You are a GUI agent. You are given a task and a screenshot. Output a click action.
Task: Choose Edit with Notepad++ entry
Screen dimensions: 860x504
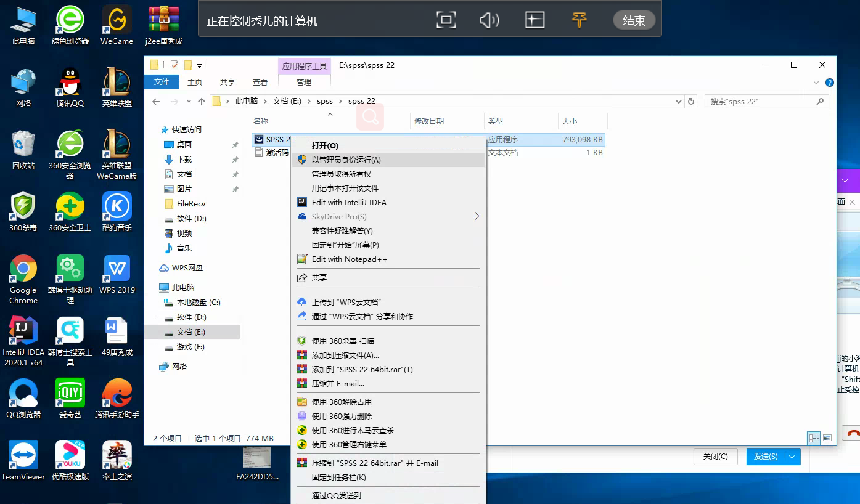click(x=388, y=259)
